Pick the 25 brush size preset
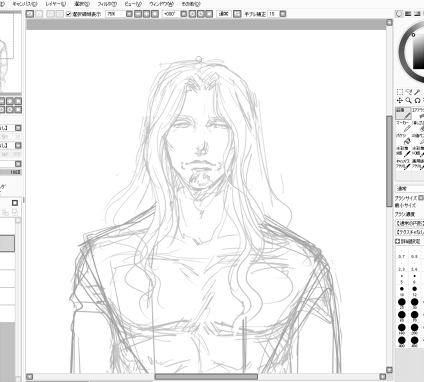Screen dimensions: 424x382 (401, 303)
